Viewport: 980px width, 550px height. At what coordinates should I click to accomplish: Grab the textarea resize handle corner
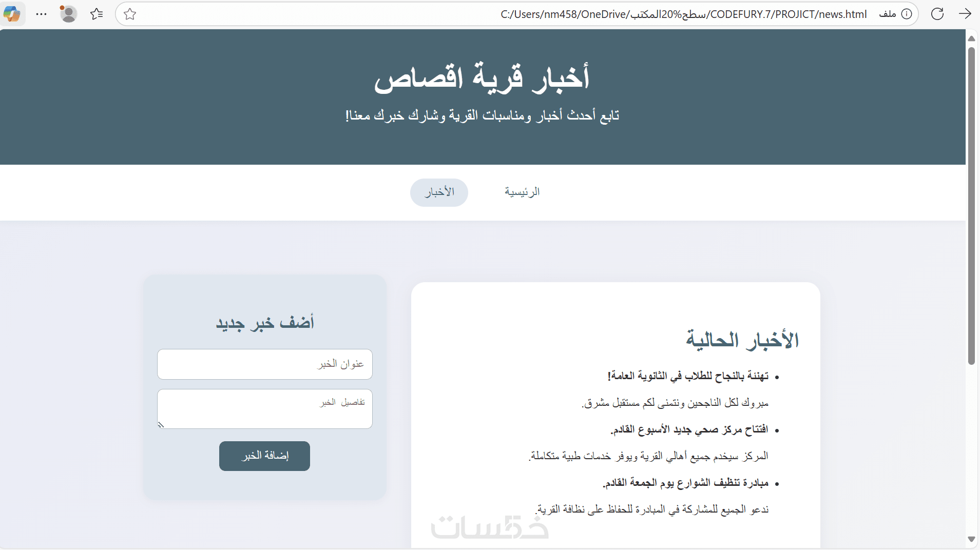click(x=161, y=425)
